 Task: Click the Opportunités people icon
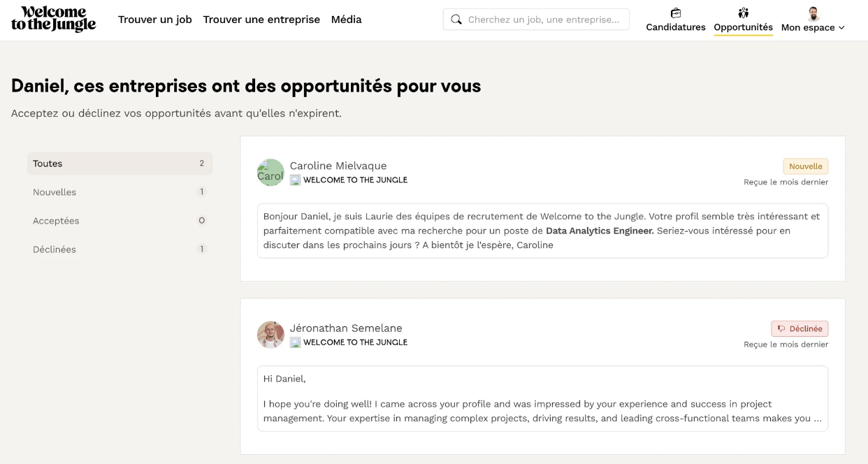[x=743, y=13]
